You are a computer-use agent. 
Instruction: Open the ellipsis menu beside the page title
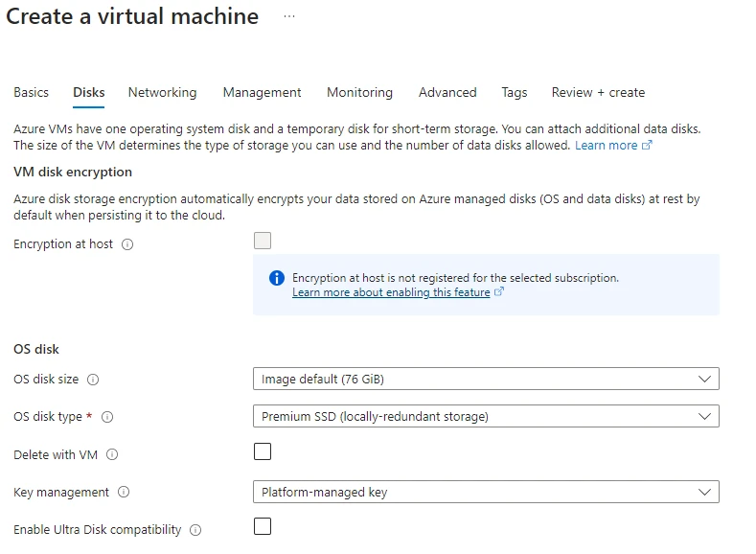coord(289,17)
